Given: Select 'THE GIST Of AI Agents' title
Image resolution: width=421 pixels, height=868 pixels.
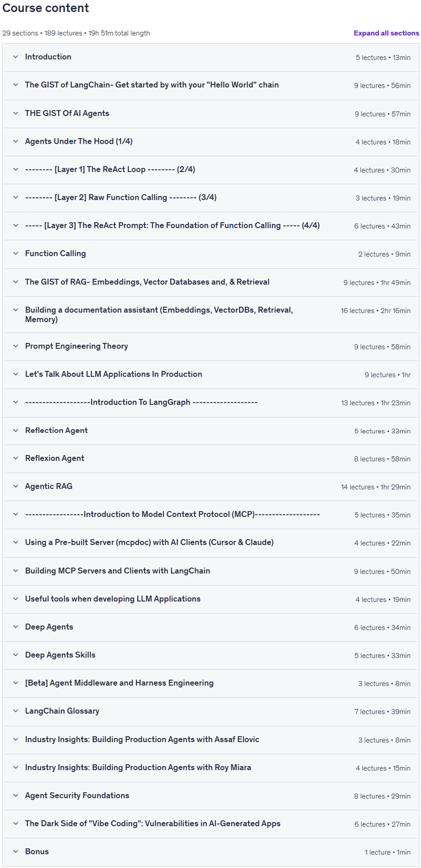Looking at the screenshot, I should click(x=67, y=113).
